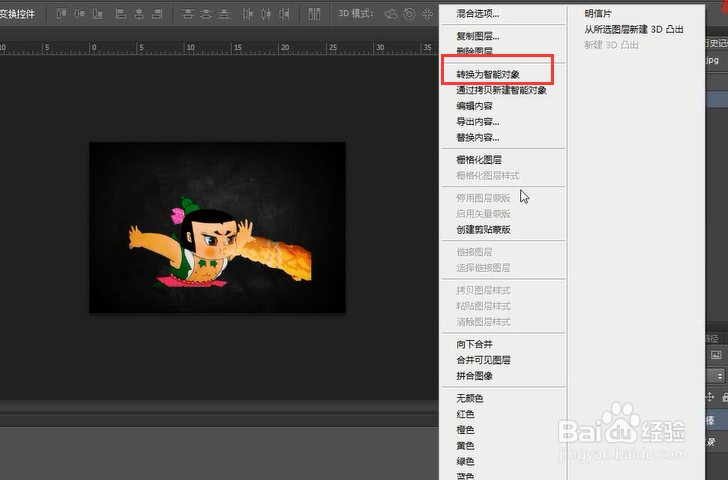Choose 从所选图层新建 3D 凸出
The image size is (728, 480).
[x=634, y=30]
